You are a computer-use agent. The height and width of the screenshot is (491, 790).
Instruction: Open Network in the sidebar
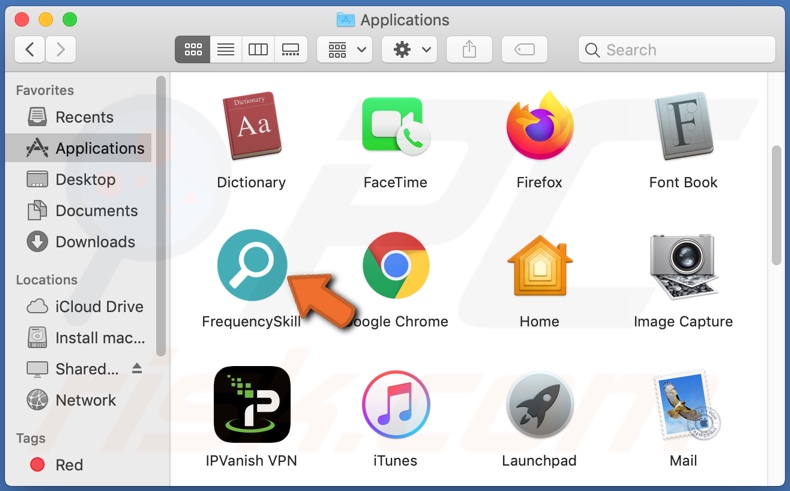click(78, 400)
